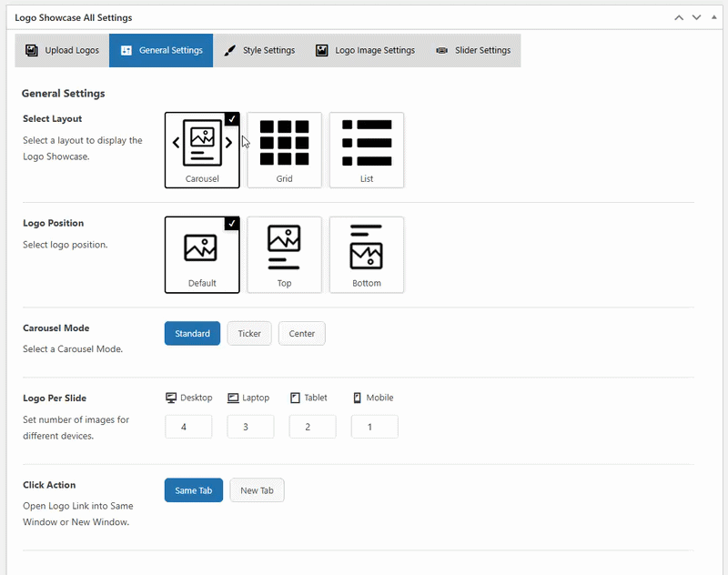
Task: Click the 'Logo Per Slide' label
Action: [x=55, y=398]
